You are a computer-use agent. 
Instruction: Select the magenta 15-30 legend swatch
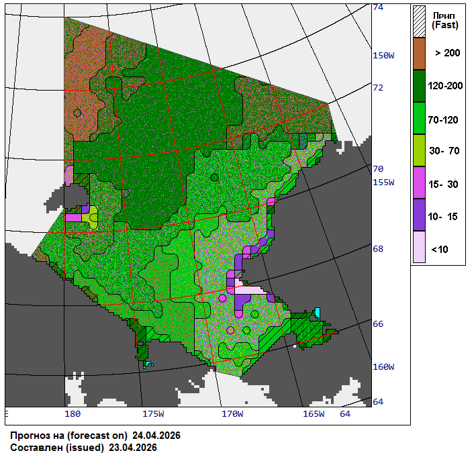pyautogui.click(x=420, y=183)
